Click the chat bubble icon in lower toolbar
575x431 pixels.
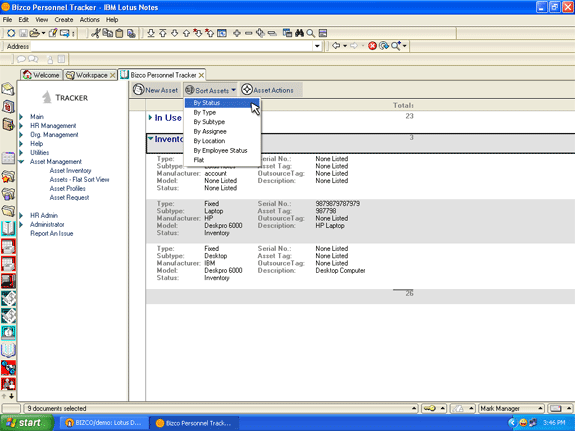21,59
